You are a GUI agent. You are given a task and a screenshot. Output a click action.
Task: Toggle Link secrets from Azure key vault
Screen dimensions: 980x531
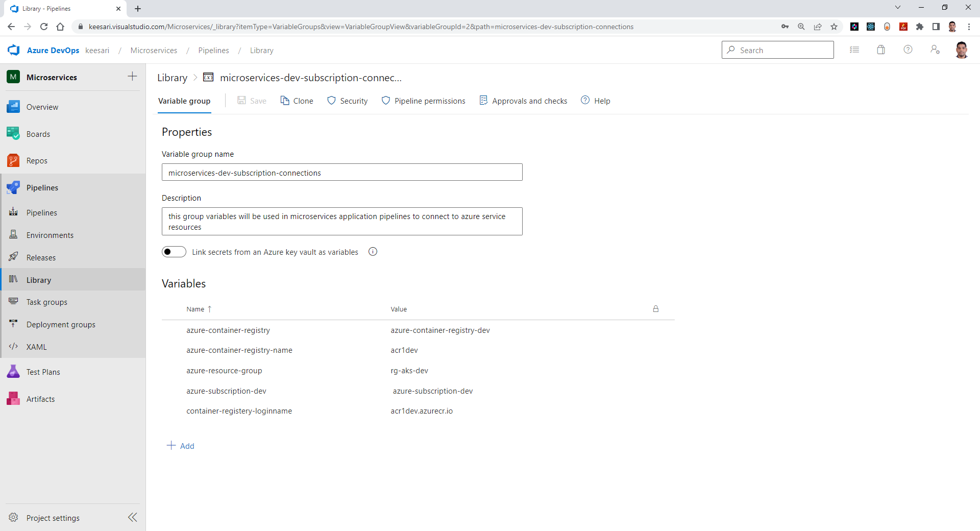click(x=174, y=252)
